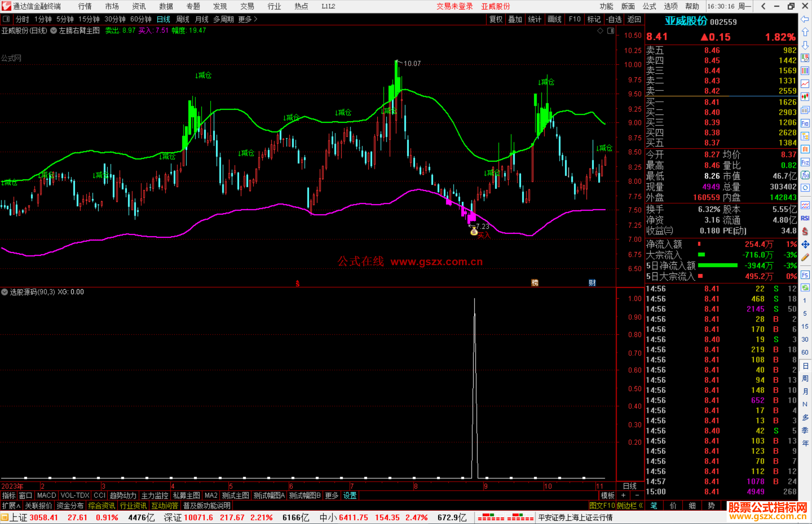Click the back arrow icon in right sidebar

(805, 19)
